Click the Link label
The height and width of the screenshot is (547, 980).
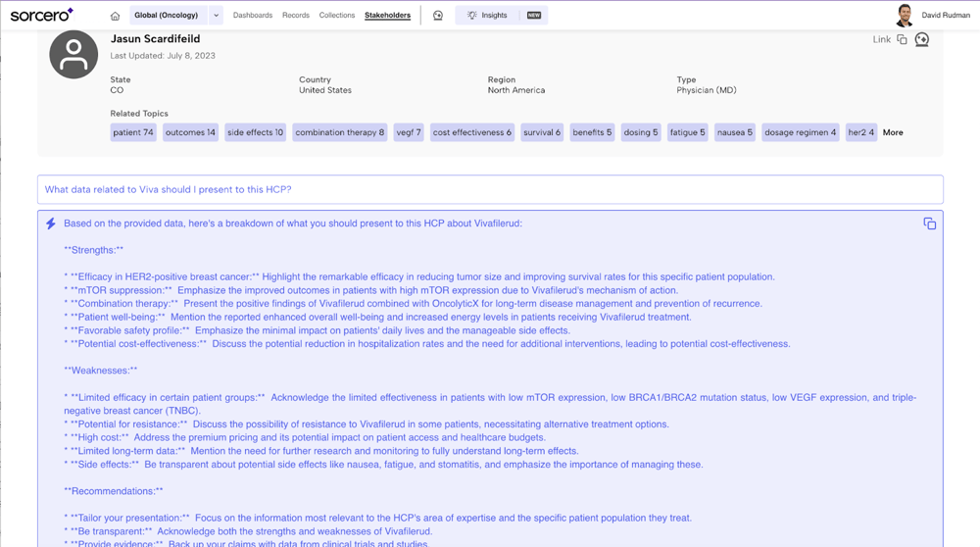[x=881, y=39]
